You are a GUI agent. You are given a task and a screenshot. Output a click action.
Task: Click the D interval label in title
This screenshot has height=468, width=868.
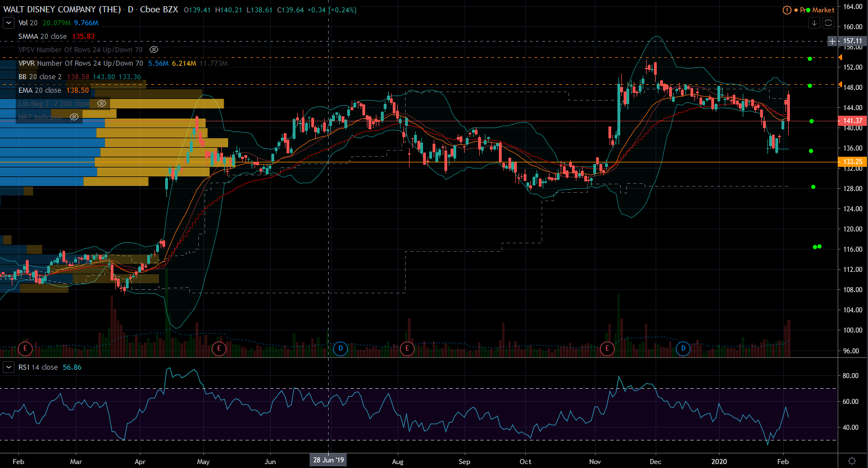[x=130, y=10]
